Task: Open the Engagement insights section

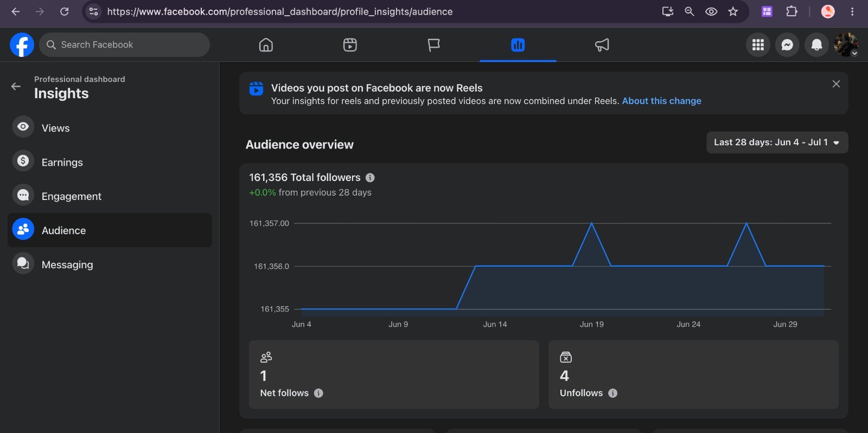Action: [x=110, y=196]
